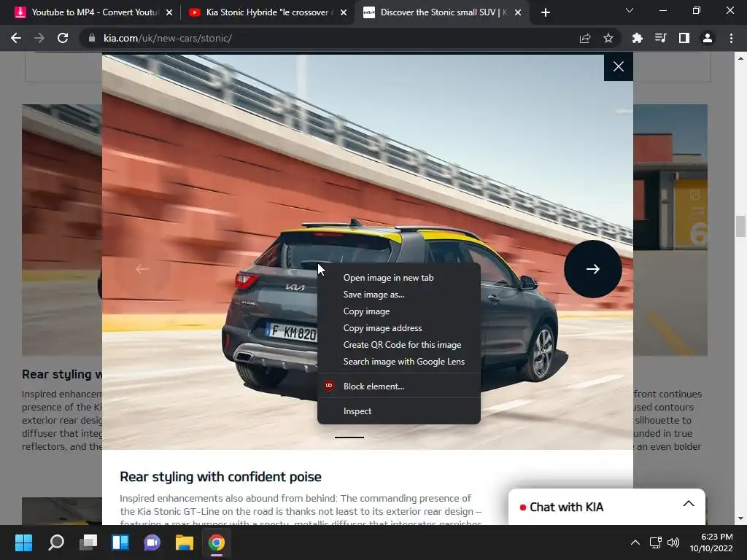Image resolution: width=747 pixels, height=560 pixels.
Task: Click the greyed-out forward navigation arrow
Action: pyautogui.click(x=39, y=38)
